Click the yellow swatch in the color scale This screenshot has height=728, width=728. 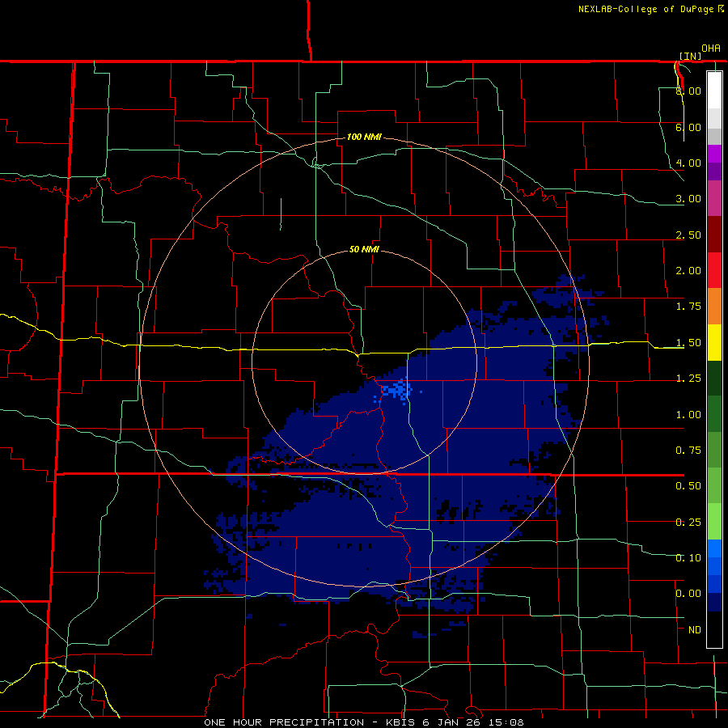pos(714,343)
